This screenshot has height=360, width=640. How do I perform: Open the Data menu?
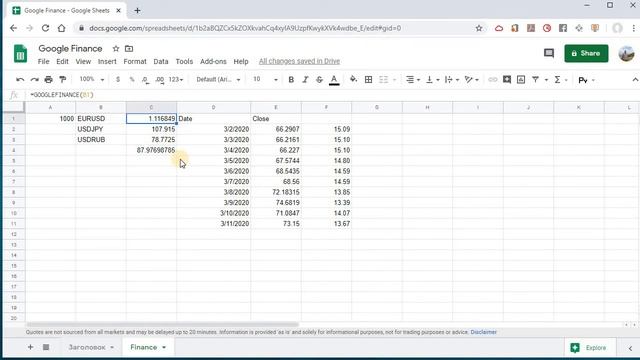(x=161, y=61)
